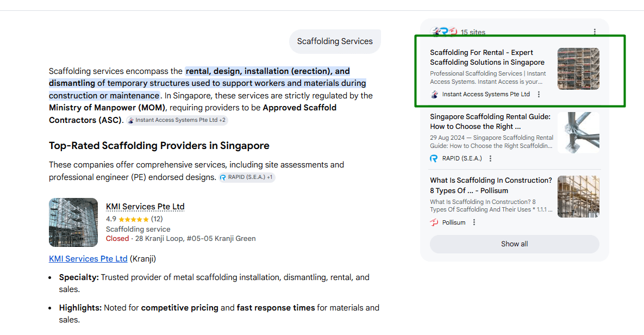
Task: Click the 'Scaffolding Services' query bubble
Action: [335, 42]
